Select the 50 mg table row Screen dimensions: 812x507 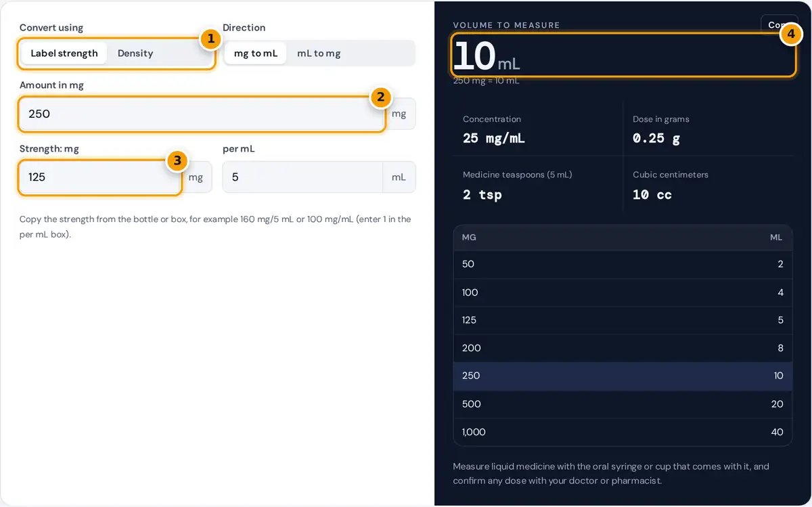[x=623, y=264]
